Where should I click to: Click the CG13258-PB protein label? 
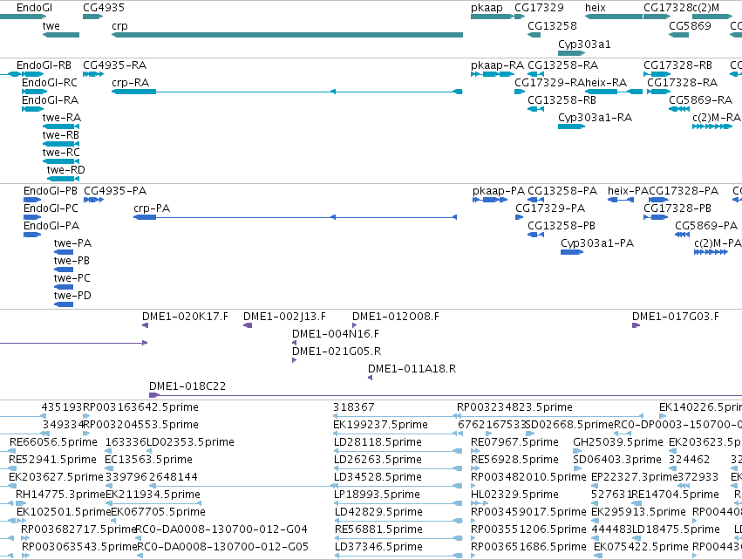tap(562, 226)
